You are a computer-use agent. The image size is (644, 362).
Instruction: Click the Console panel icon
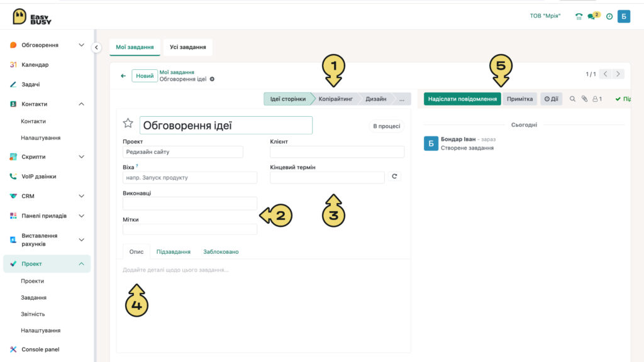13,349
